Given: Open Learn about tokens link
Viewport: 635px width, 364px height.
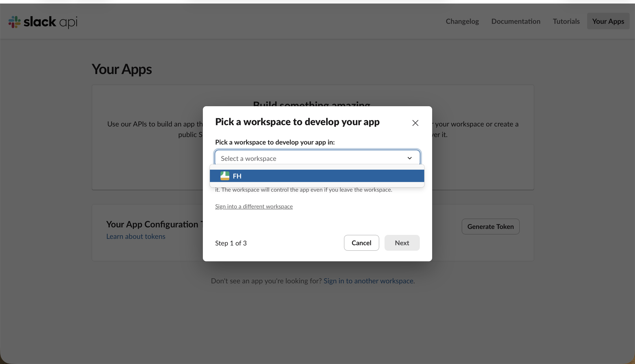Looking at the screenshot, I should pyautogui.click(x=136, y=236).
